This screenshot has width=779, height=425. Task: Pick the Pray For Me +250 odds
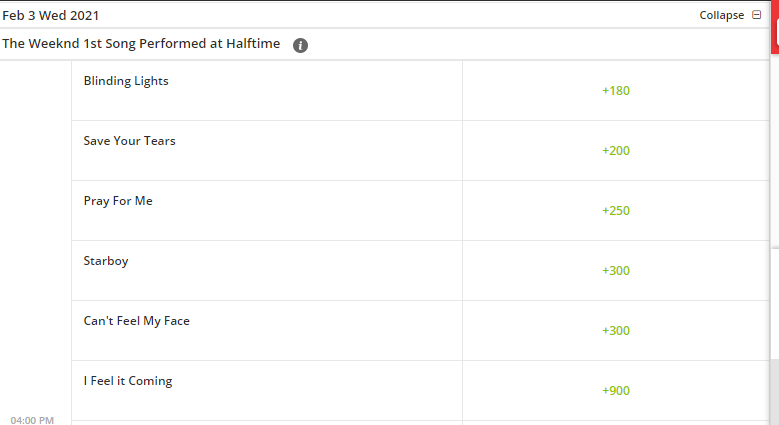[x=616, y=211]
